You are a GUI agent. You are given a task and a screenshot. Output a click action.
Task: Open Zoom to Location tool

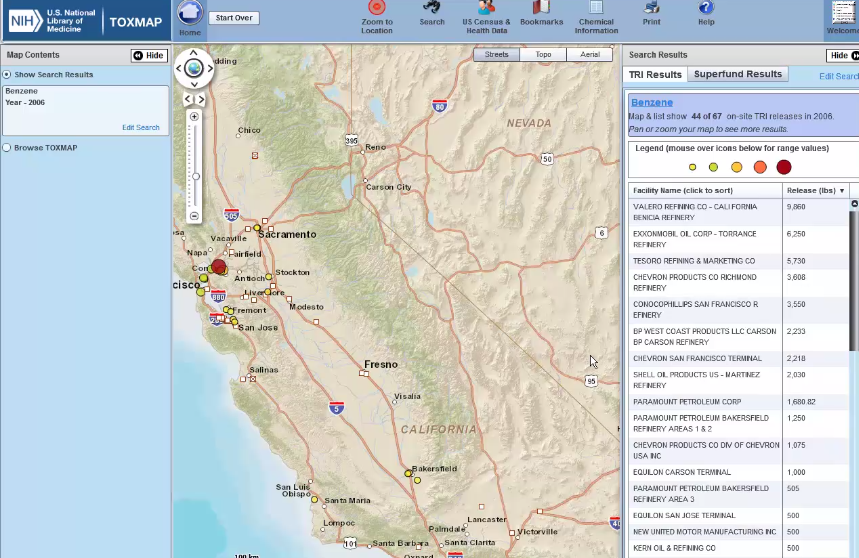pos(376,18)
